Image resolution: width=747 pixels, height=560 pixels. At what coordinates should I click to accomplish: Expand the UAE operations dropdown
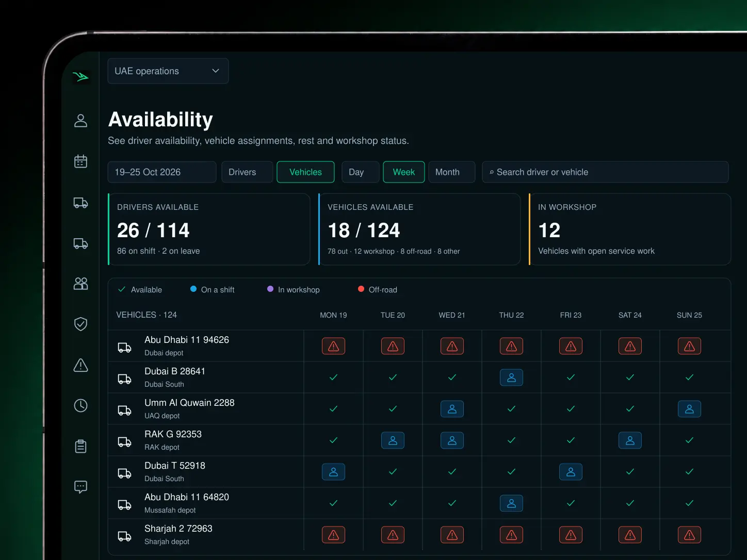click(168, 71)
